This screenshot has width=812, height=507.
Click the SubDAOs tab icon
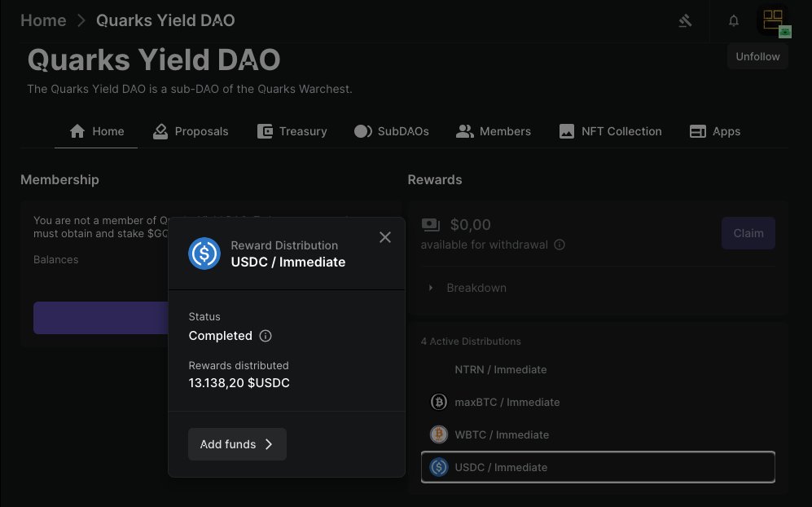coord(363,131)
